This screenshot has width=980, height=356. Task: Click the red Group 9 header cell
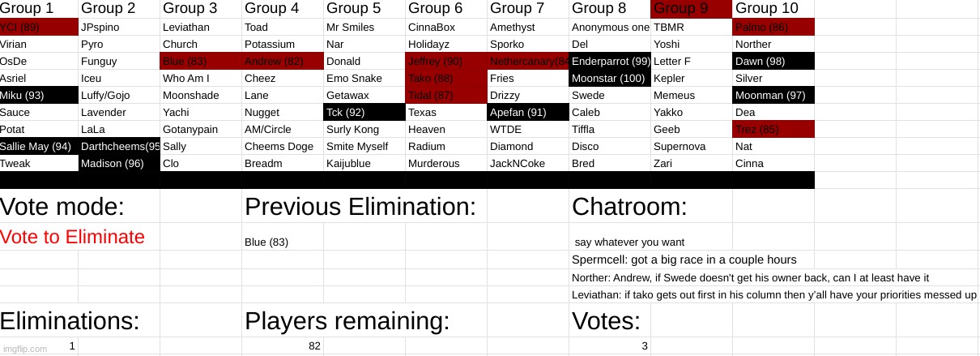(691, 9)
